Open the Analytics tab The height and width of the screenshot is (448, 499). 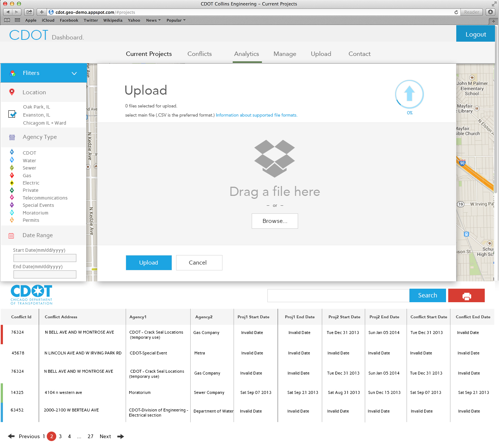coord(247,54)
